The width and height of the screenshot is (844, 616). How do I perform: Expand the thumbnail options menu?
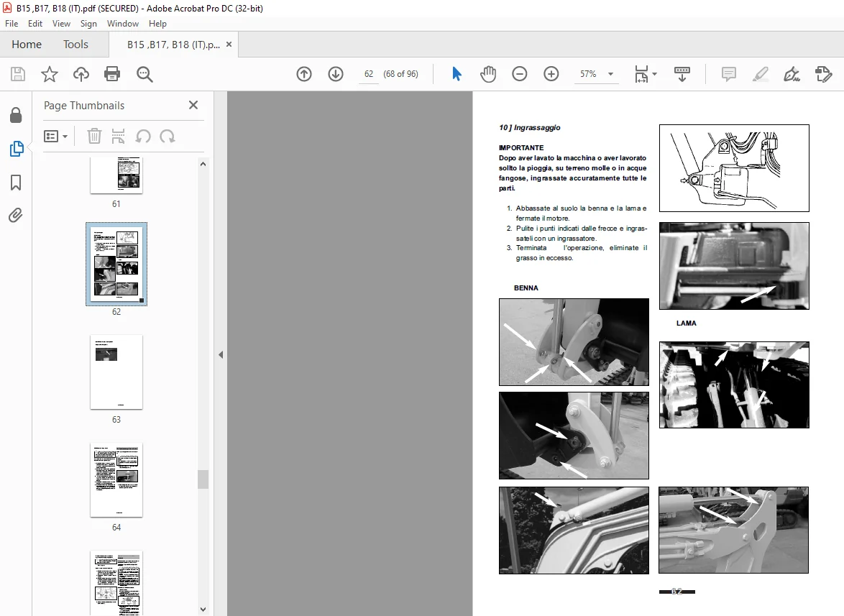[56, 136]
